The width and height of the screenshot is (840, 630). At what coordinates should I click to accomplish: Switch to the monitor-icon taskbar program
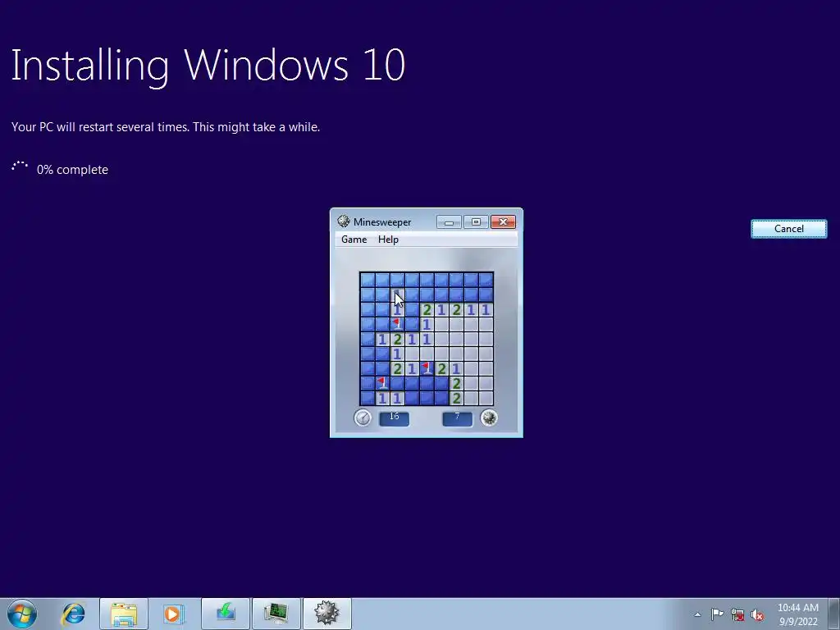click(x=276, y=614)
